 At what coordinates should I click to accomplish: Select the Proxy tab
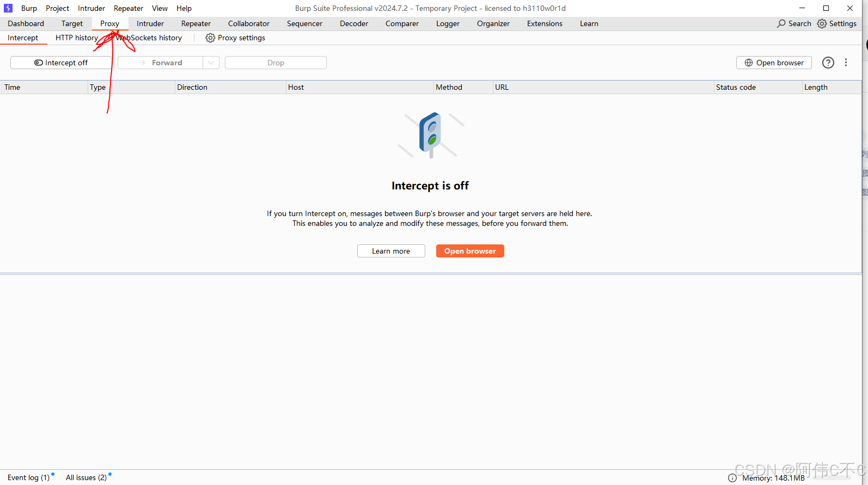click(109, 23)
